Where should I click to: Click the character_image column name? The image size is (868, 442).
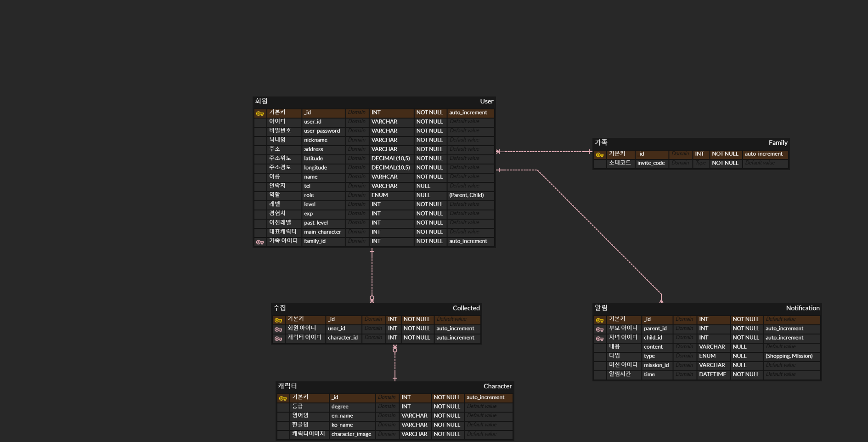point(351,434)
